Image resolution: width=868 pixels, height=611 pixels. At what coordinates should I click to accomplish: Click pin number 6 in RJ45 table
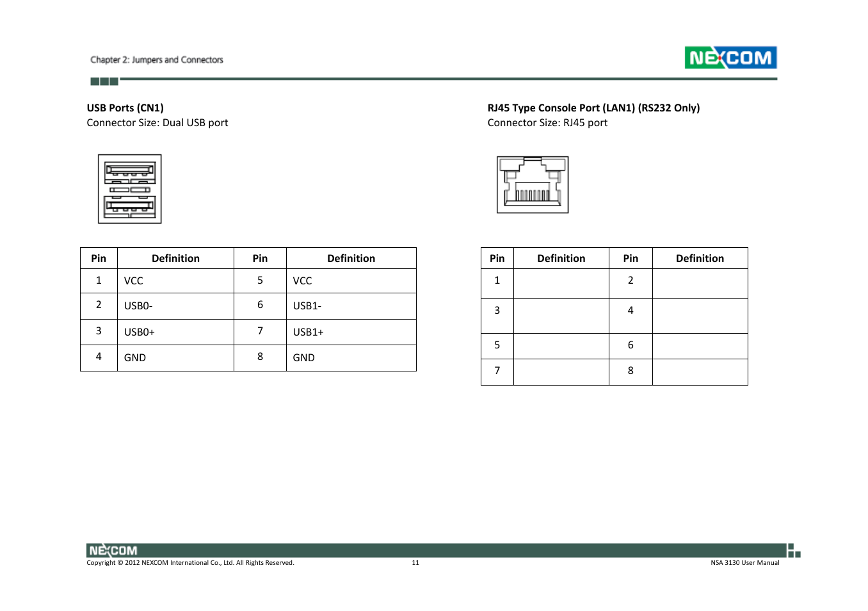click(x=631, y=345)
